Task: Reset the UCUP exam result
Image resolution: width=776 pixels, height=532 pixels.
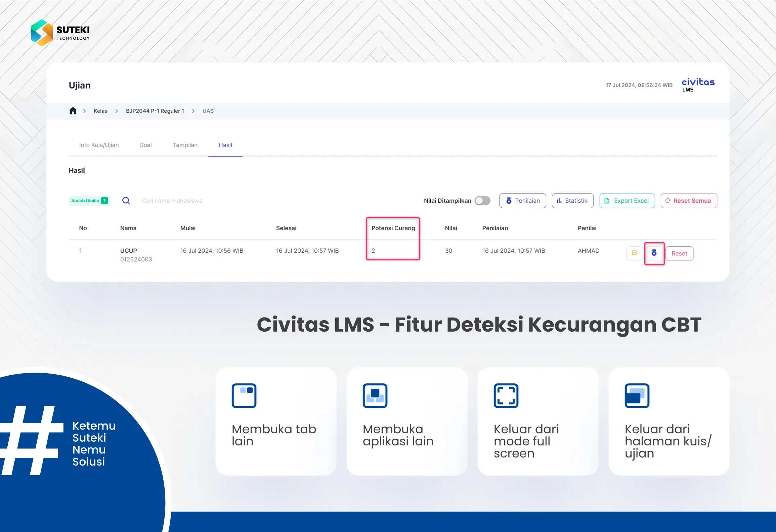Action: click(x=680, y=253)
